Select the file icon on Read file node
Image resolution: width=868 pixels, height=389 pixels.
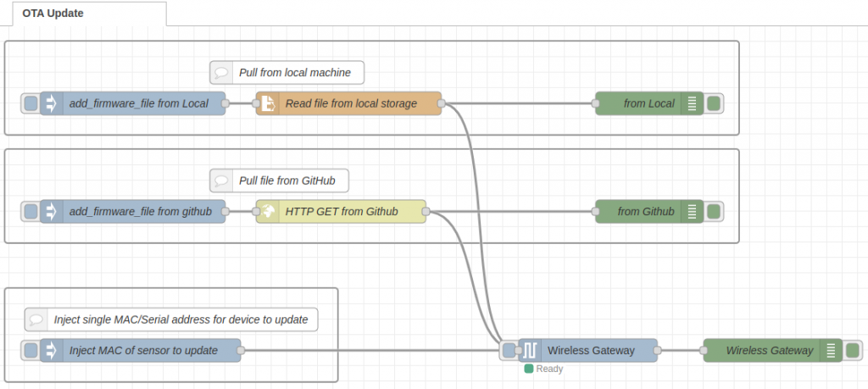click(267, 104)
